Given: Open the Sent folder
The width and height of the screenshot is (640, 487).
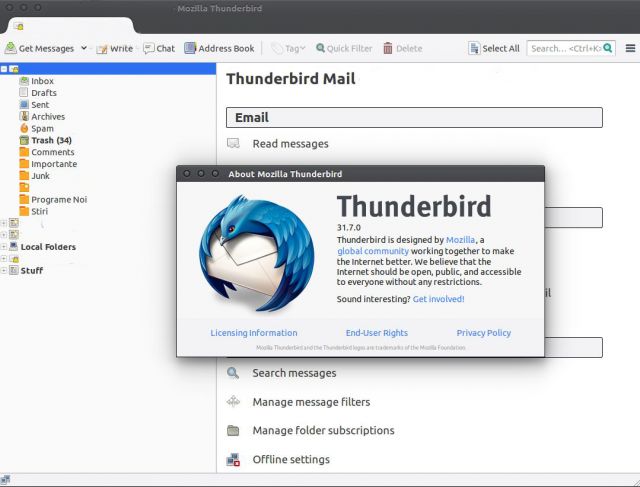Looking at the screenshot, I should [40, 105].
